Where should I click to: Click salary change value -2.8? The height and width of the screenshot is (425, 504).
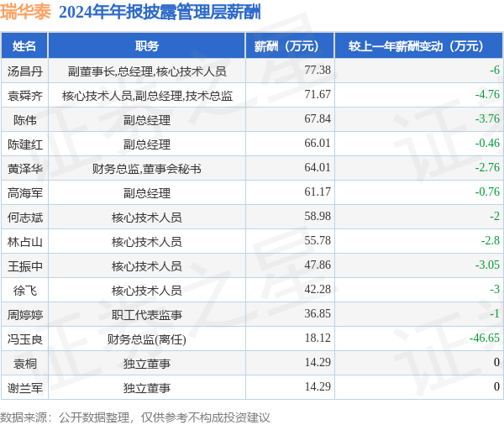(491, 240)
